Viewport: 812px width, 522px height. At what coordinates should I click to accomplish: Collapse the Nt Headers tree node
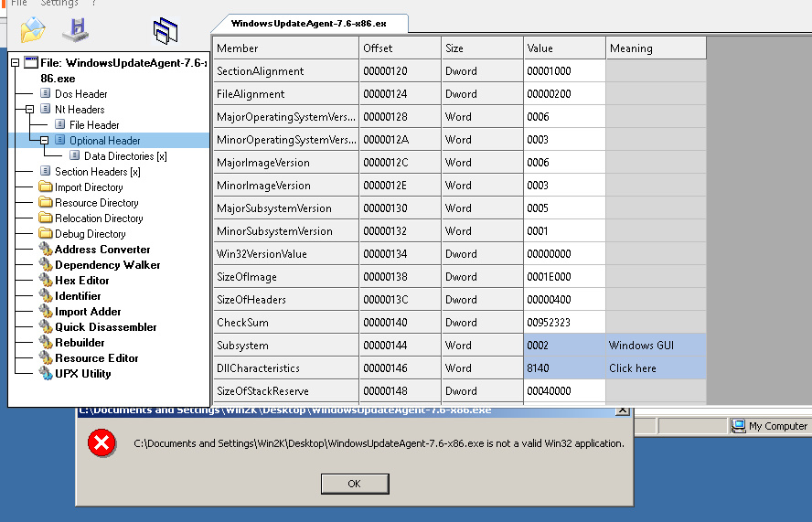[29, 110]
